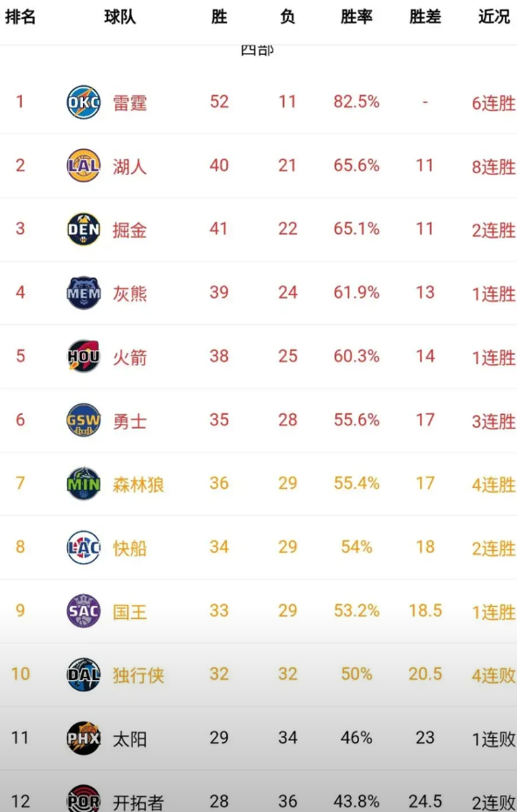Select the MEM Grizzlies logo
Viewport: 517px width, 812px height.
click(x=84, y=292)
